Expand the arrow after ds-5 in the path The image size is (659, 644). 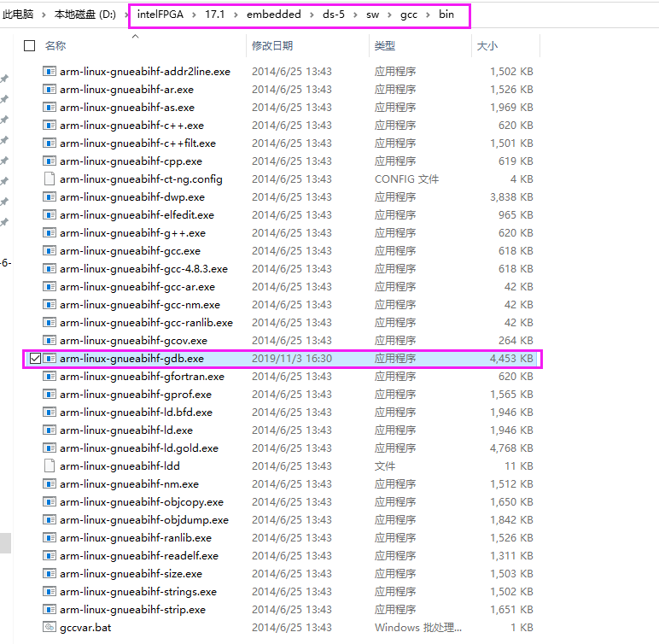pos(355,15)
